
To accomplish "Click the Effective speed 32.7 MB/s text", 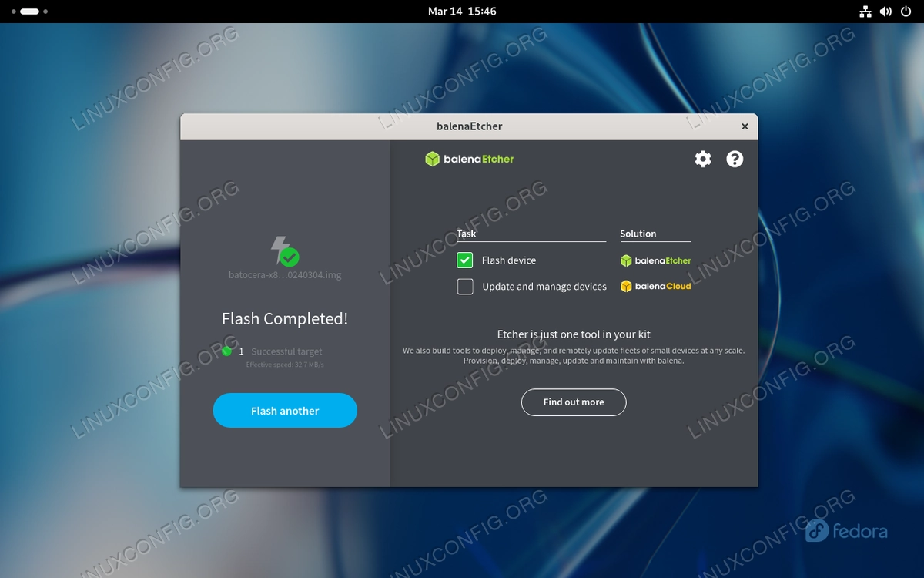I will click(x=285, y=365).
